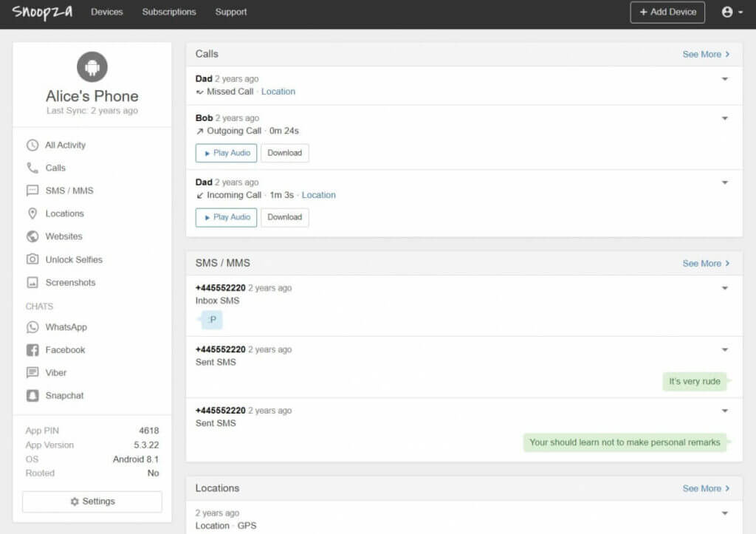Viewport: 756px width, 534px height.
Task: Click the ":P" message bubble
Action: point(211,320)
